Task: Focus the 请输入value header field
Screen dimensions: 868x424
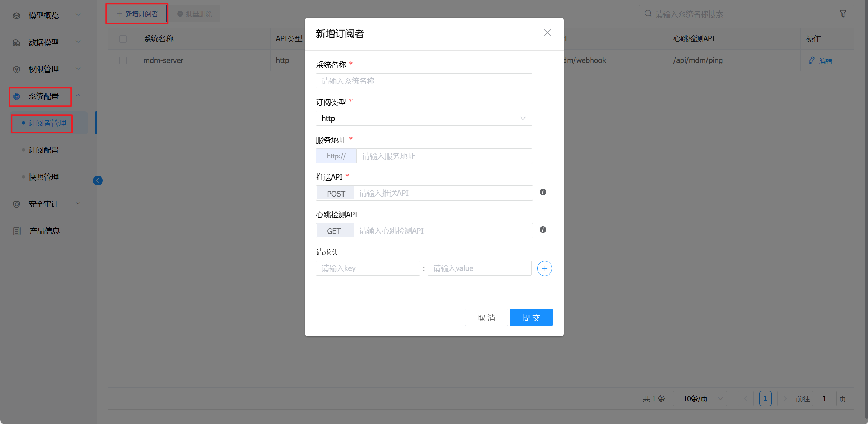Action: click(480, 268)
